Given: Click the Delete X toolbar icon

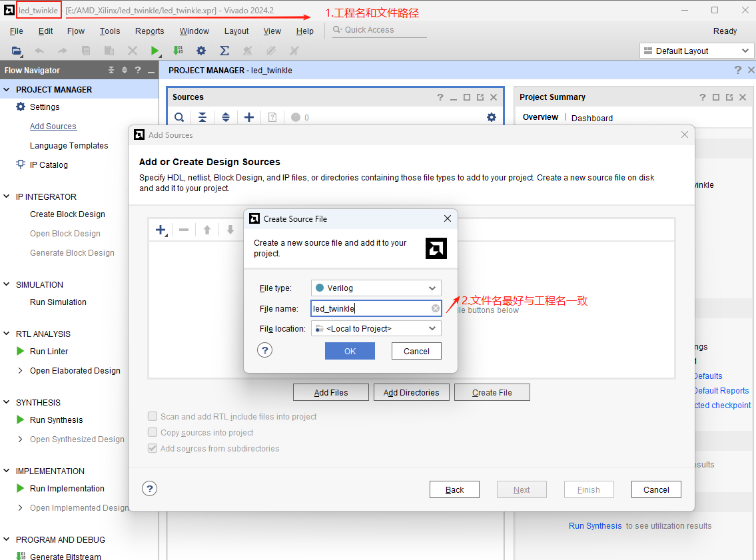Looking at the screenshot, I should point(132,51).
